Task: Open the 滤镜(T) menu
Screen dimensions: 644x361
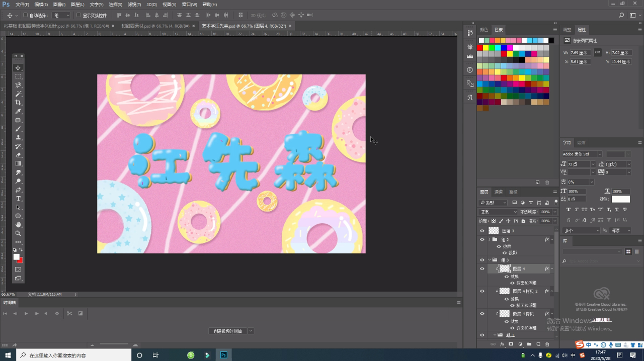Action: pos(134,5)
